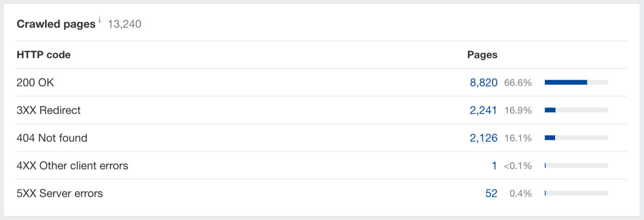644x220 pixels.
Task: Open the 2,126 pages 404 Not found link
Action: point(483,138)
